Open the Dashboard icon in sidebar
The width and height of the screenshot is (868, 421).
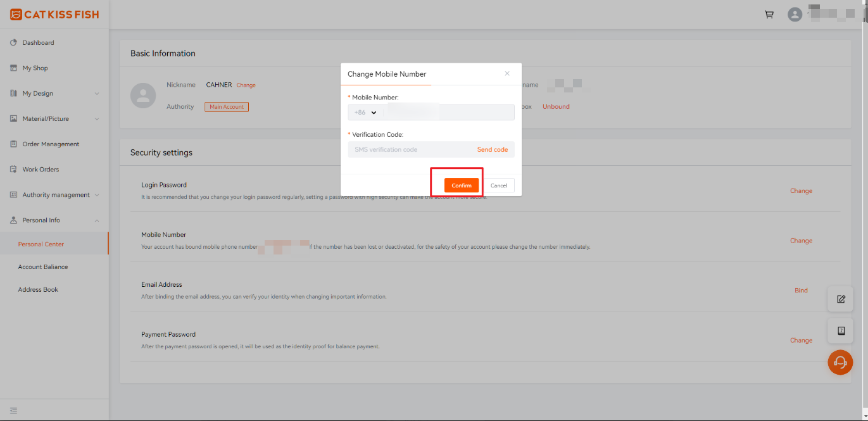coord(13,42)
